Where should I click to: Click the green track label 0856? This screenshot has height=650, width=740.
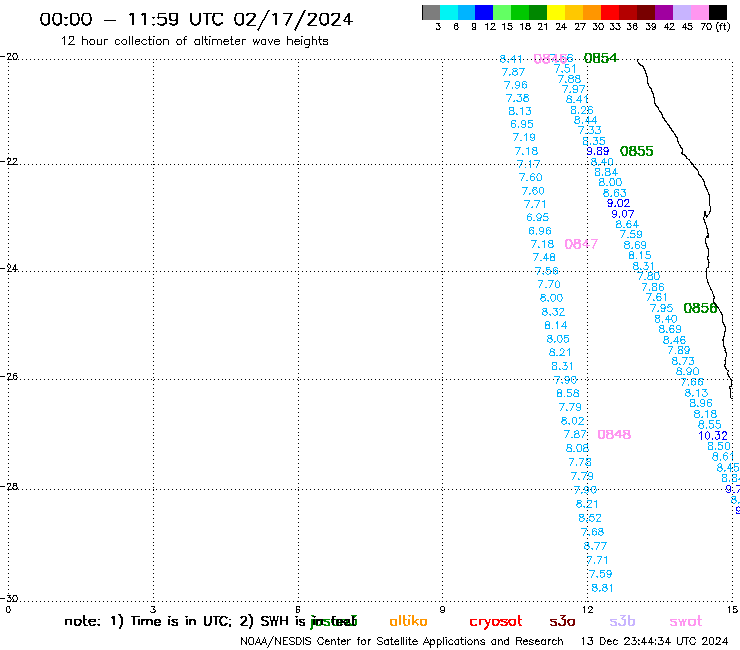pos(700,308)
